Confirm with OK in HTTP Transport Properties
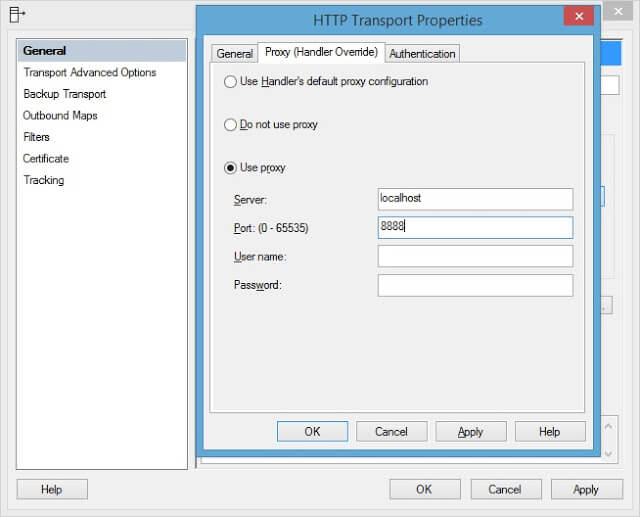Image resolution: width=640 pixels, height=517 pixels. (x=312, y=432)
